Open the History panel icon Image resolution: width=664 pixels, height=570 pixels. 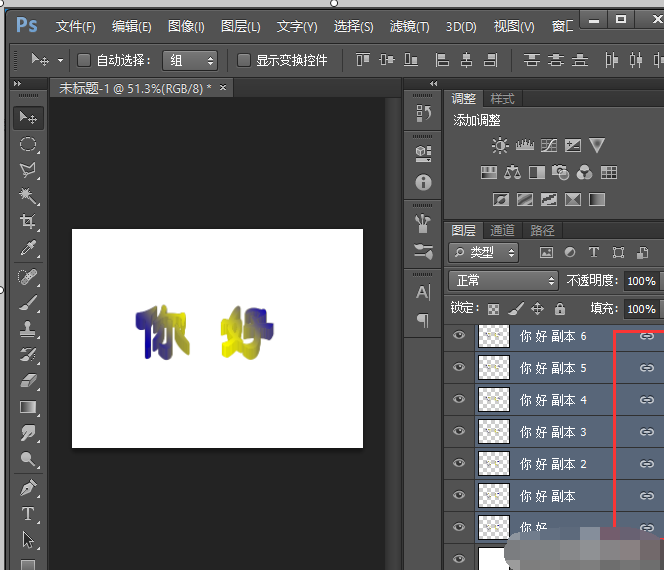point(423,114)
